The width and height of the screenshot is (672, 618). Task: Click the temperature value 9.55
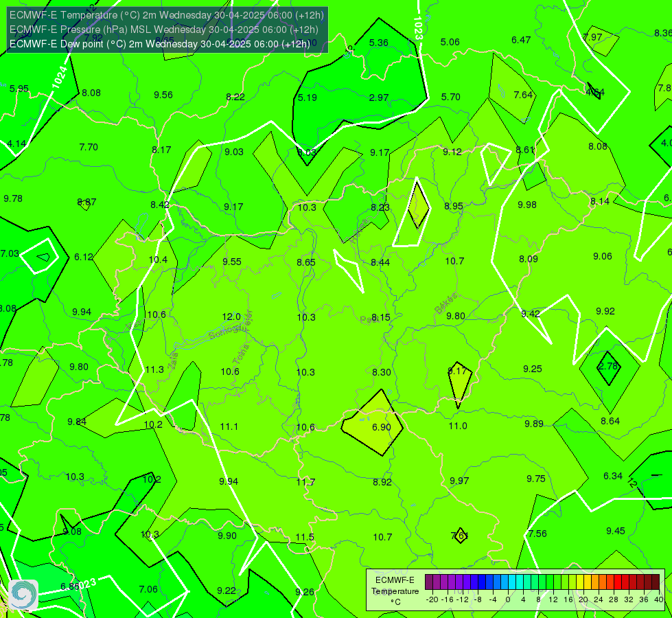[x=232, y=262]
